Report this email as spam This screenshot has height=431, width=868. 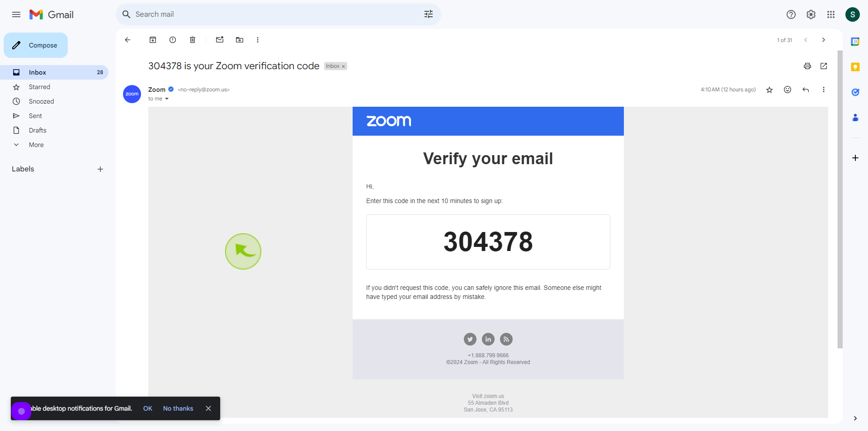(173, 40)
